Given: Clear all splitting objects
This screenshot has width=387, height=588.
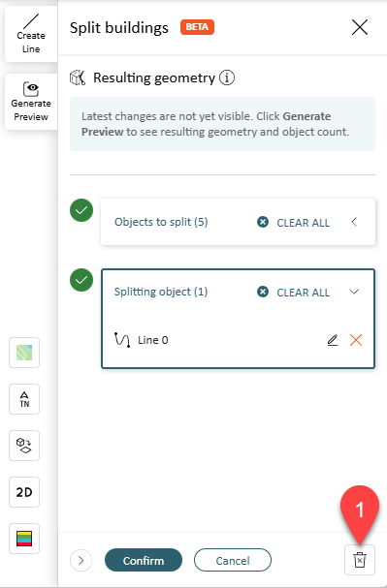Looking at the screenshot, I should tap(294, 293).
